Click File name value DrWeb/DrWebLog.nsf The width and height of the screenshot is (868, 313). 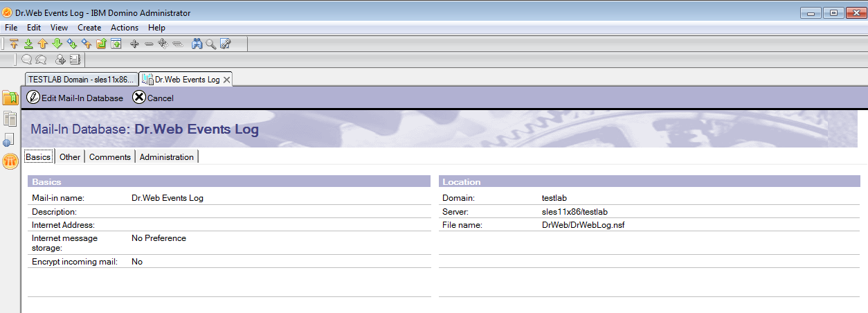click(584, 225)
